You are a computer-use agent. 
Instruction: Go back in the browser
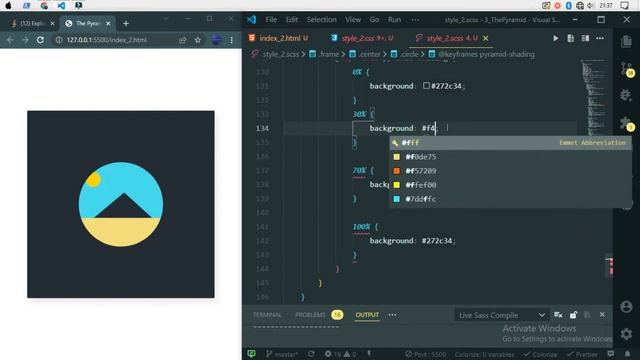click(x=10, y=40)
